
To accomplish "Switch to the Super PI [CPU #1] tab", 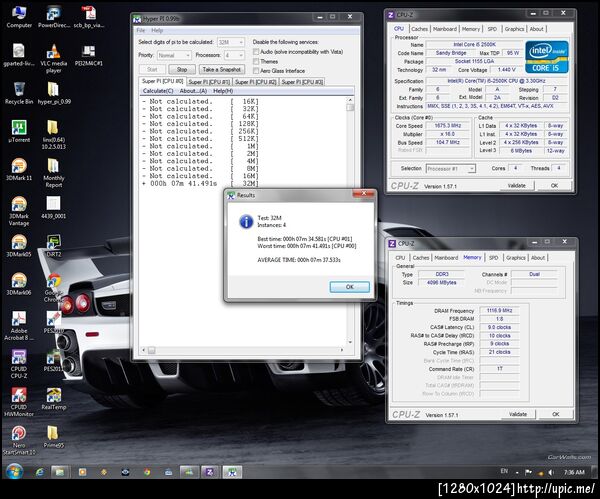I will tap(208, 81).
